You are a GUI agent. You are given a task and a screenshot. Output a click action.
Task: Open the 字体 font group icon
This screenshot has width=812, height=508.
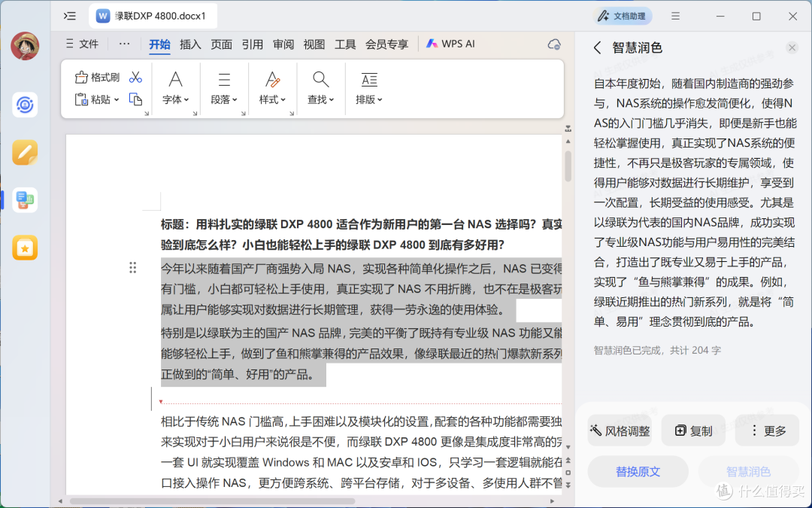point(175,79)
